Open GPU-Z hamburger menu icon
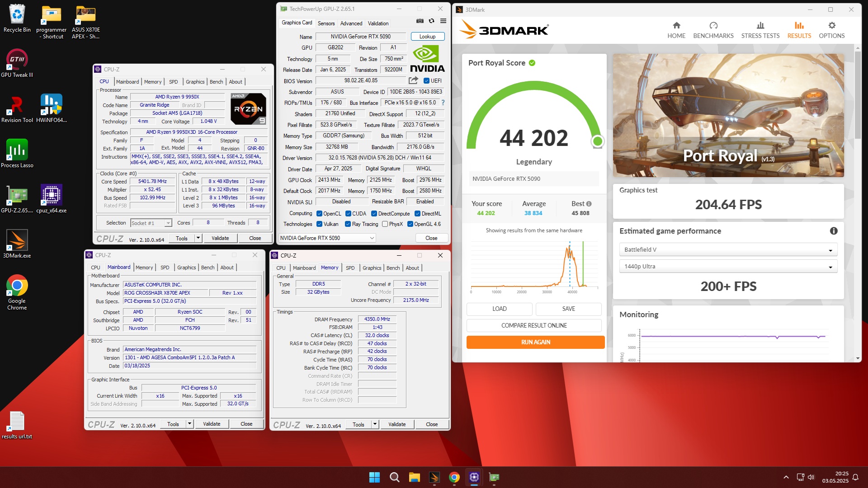Viewport: 868px width, 488px height. 443,21
